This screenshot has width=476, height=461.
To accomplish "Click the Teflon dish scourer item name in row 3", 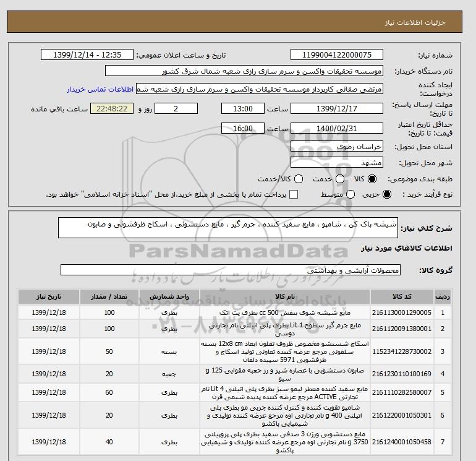I will [285, 351].
